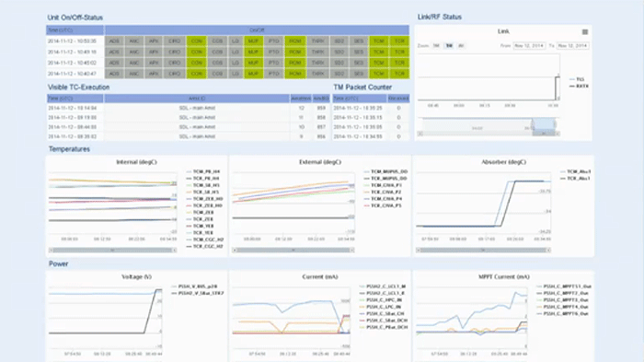Click right scroll arrow under External temperature chart
This screenshot has width=644, height=362.
coord(352,251)
